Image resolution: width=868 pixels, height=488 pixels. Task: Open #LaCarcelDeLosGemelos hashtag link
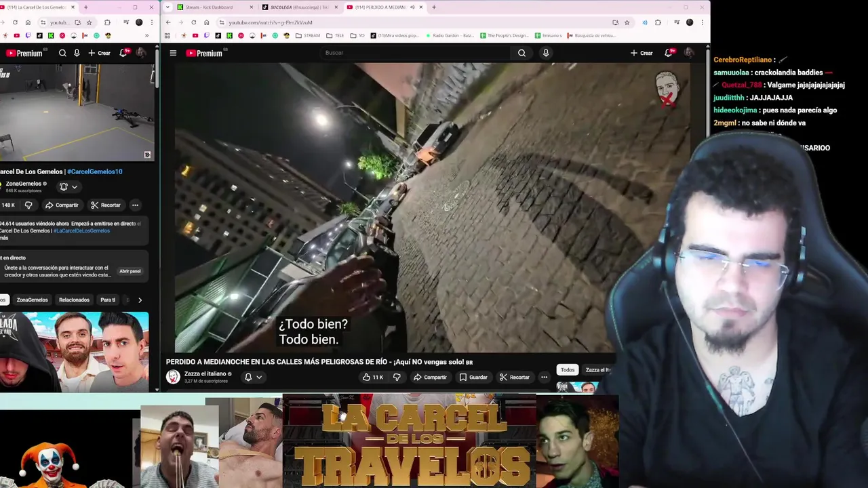pyautogui.click(x=81, y=230)
